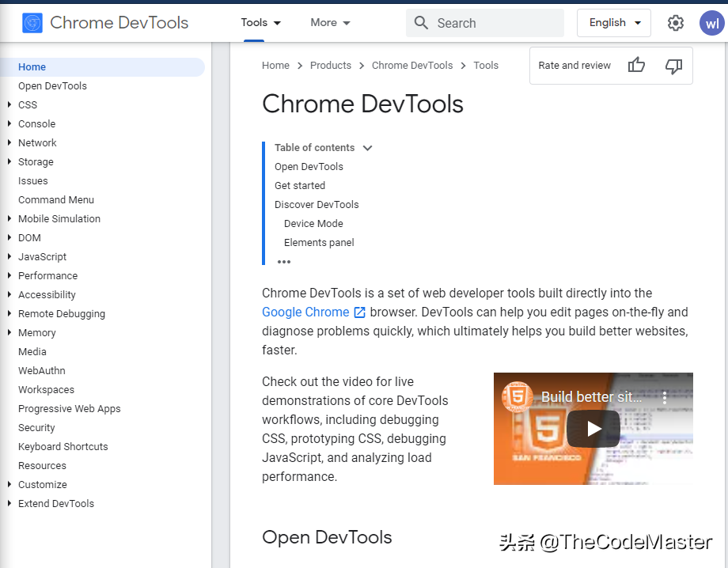This screenshot has width=728, height=568.
Task: Open the Security sidebar page
Action: pos(36,428)
